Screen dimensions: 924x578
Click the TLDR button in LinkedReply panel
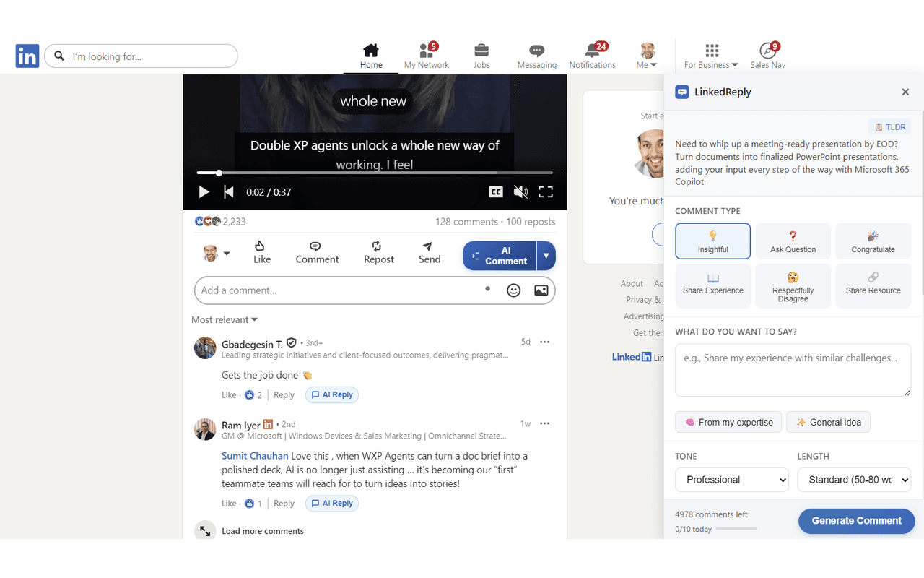[889, 126]
